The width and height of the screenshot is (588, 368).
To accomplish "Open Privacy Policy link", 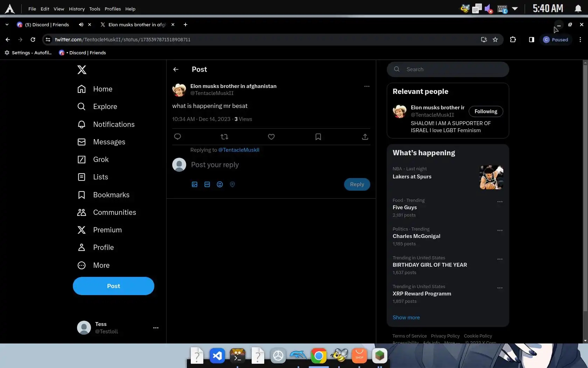I will (445, 336).
